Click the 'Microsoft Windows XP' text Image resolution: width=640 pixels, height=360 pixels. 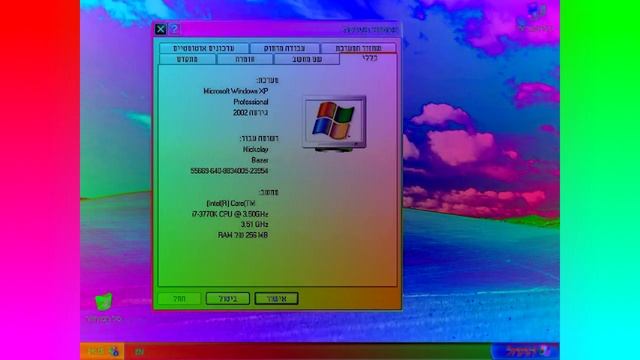(236, 91)
